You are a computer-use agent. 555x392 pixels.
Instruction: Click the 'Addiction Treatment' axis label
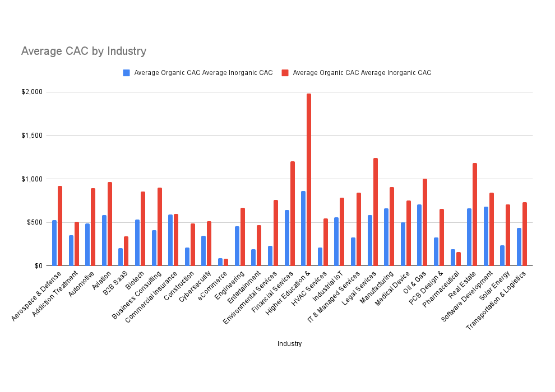click(x=54, y=294)
